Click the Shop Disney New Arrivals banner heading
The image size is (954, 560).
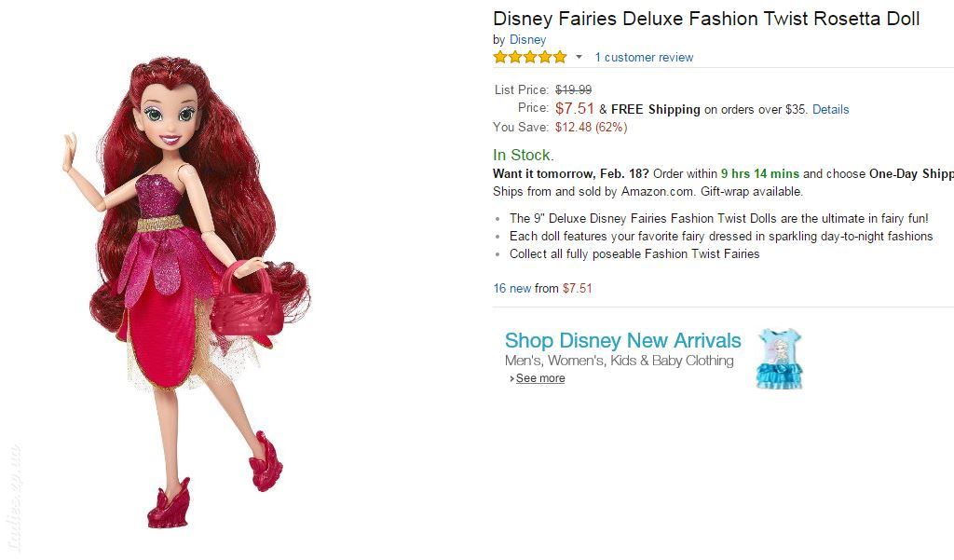point(623,340)
